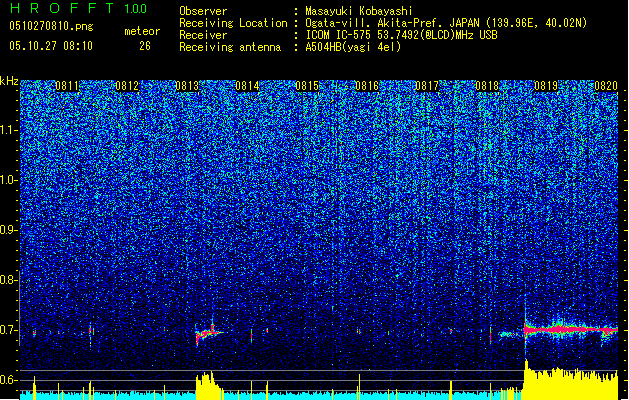Click the long red echo trace after 0819
Viewport: 629px width, 400px height.
571,330
